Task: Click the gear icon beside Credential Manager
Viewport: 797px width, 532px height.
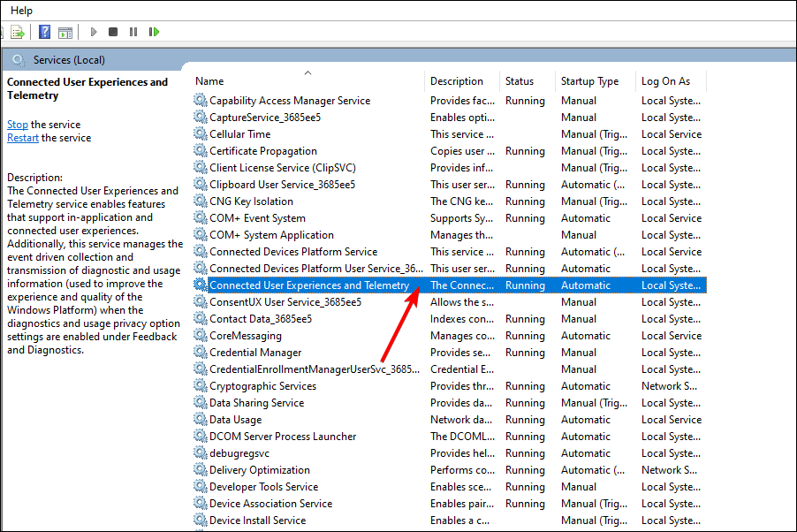Action: click(201, 353)
